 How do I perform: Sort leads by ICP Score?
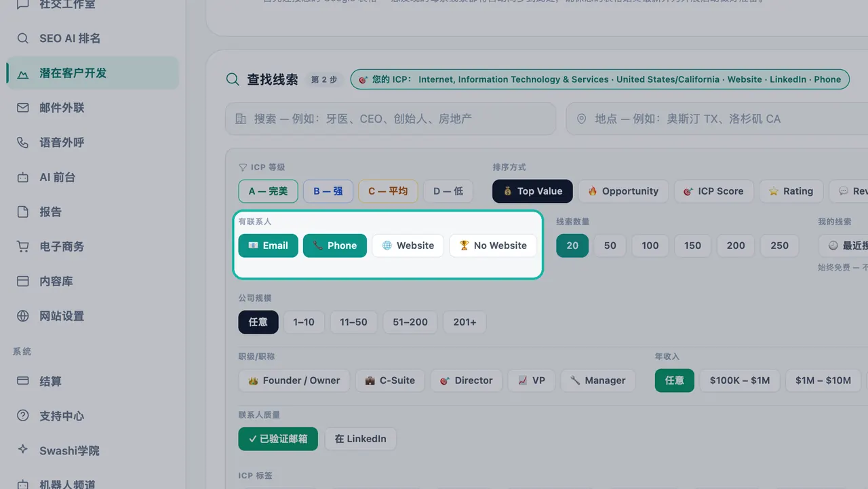click(714, 191)
